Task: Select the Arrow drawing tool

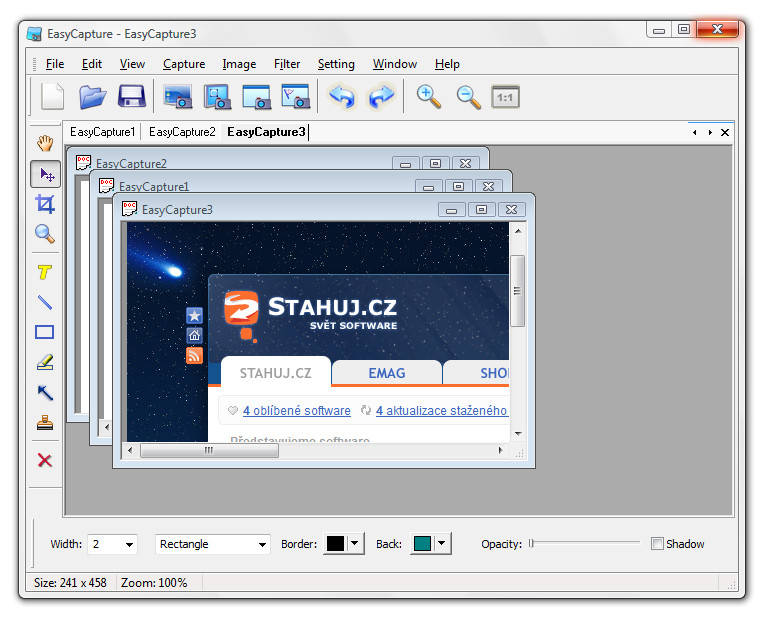Action: (45, 393)
